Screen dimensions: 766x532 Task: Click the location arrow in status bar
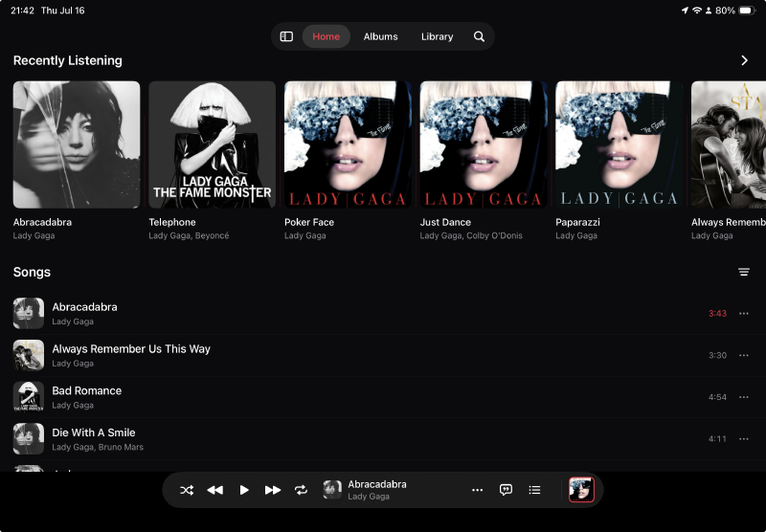click(x=685, y=11)
